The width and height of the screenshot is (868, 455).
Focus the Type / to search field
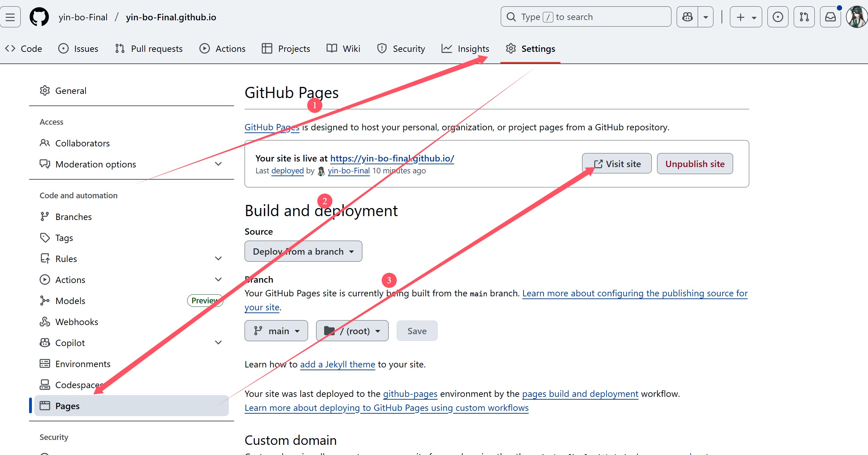[x=585, y=17]
